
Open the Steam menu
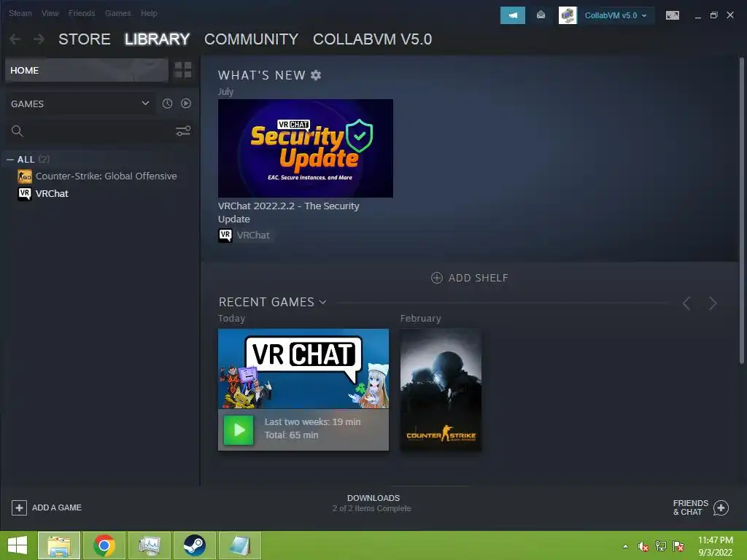[20, 13]
